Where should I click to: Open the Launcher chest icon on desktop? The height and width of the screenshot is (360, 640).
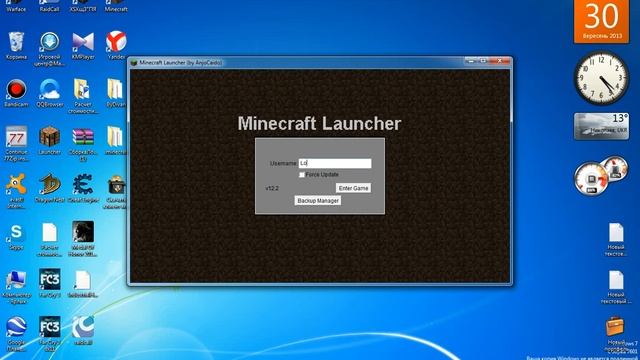49,137
